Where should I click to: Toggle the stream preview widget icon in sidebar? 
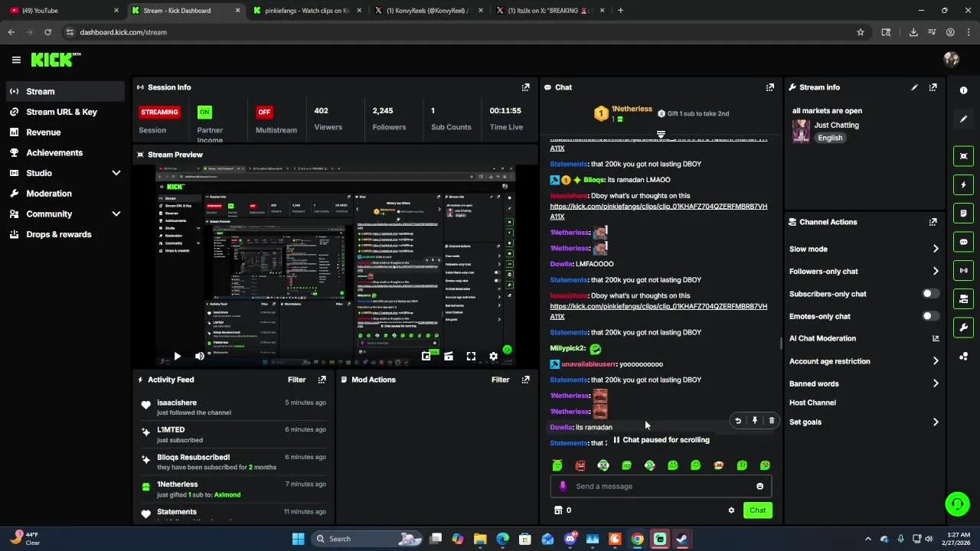tap(963, 156)
